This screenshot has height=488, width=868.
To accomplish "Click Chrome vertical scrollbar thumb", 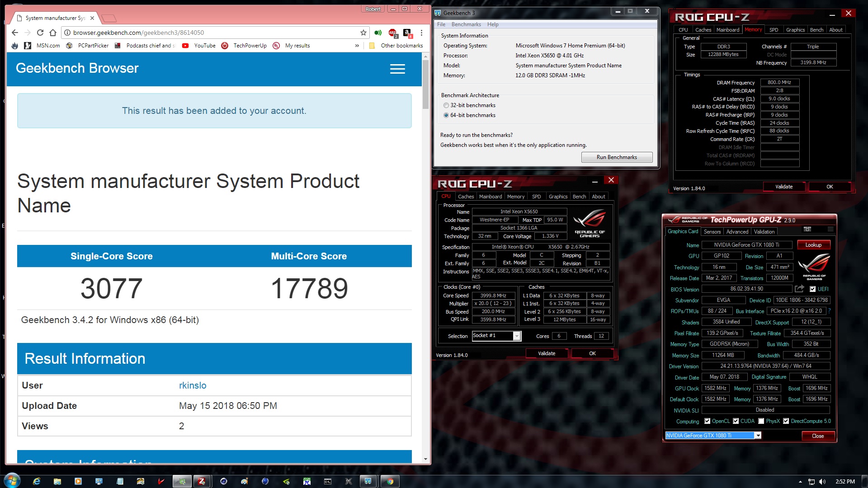I will pyautogui.click(x=425, y=84).
